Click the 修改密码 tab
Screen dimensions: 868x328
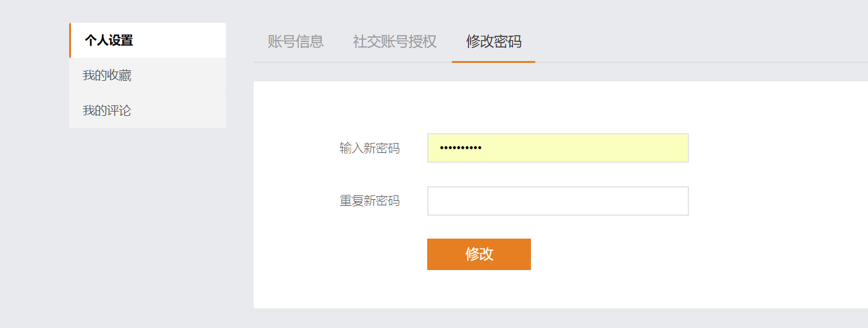point(493,41)
